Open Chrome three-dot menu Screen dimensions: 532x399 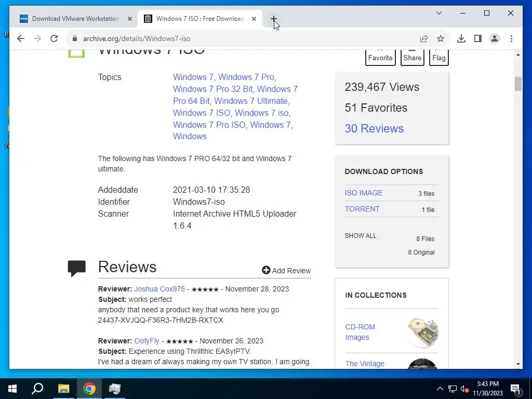point(511,38)
